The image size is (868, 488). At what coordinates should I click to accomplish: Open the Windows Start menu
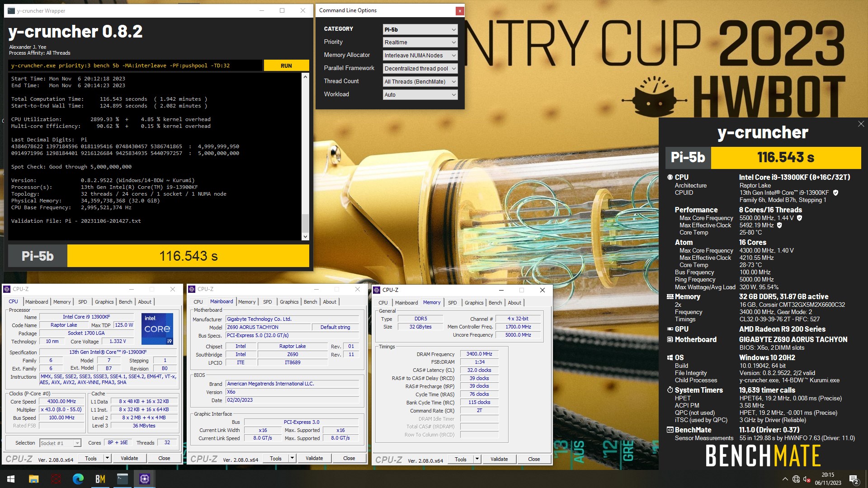coord(11,479)
